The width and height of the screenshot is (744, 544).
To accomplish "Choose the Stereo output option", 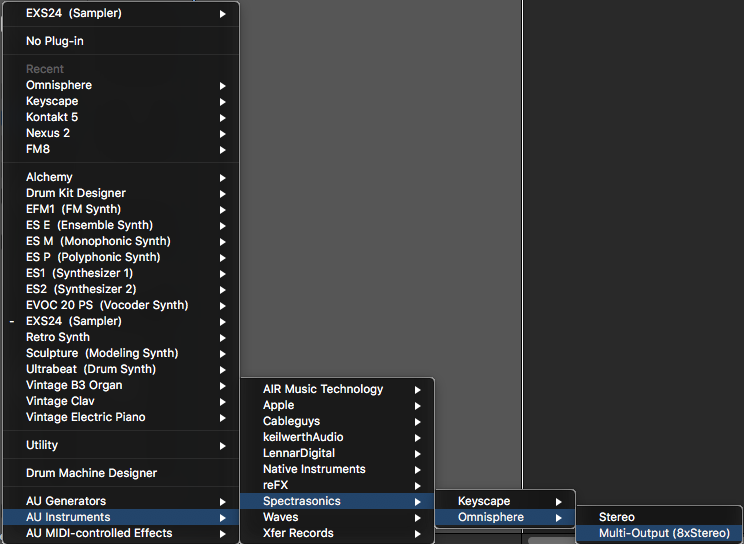I will click(x=659, y=517).
